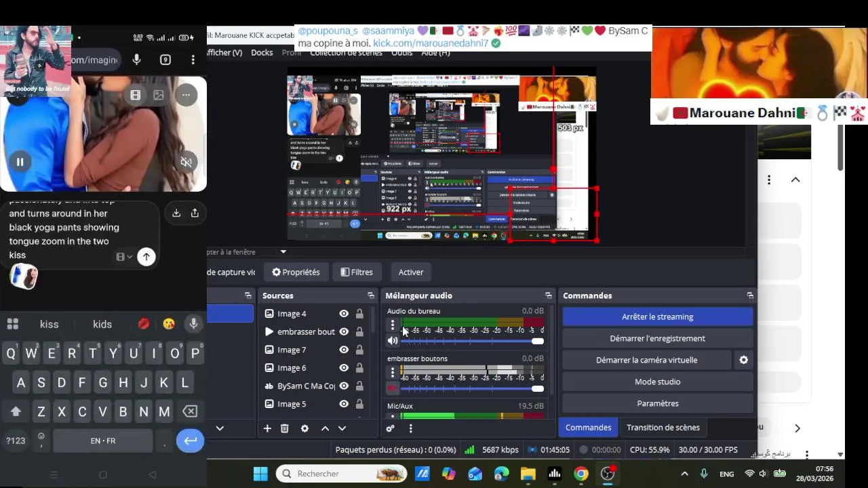The width and height of the screenshot is (868, 488).
Task: Hide the Image 5 source
Action: [344, 404]
